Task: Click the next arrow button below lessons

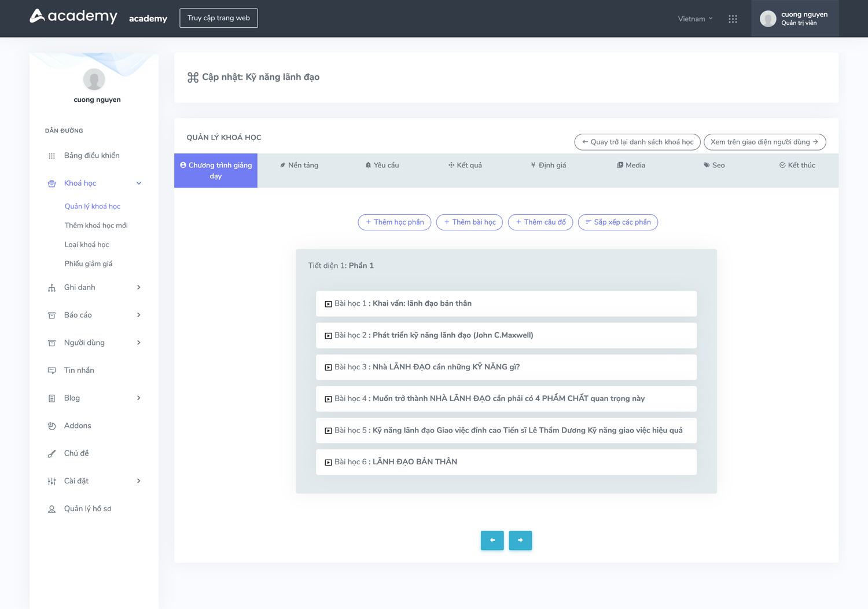Action: pos(520,540)
